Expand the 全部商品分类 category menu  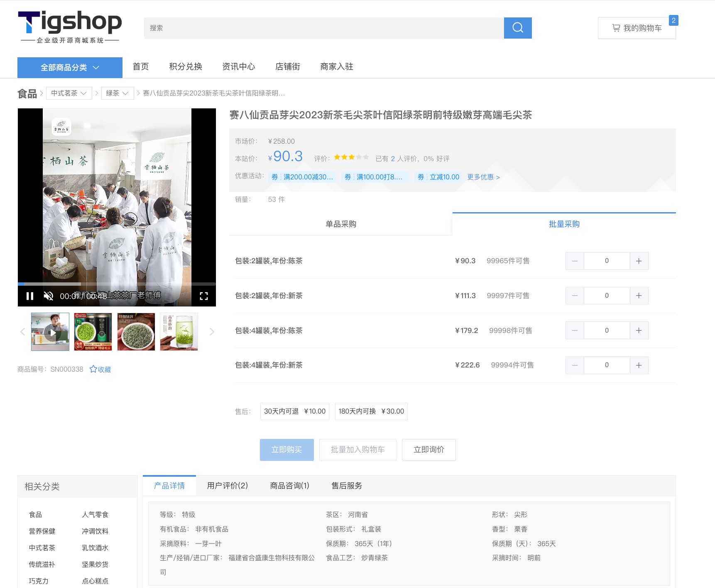(70, 68)
